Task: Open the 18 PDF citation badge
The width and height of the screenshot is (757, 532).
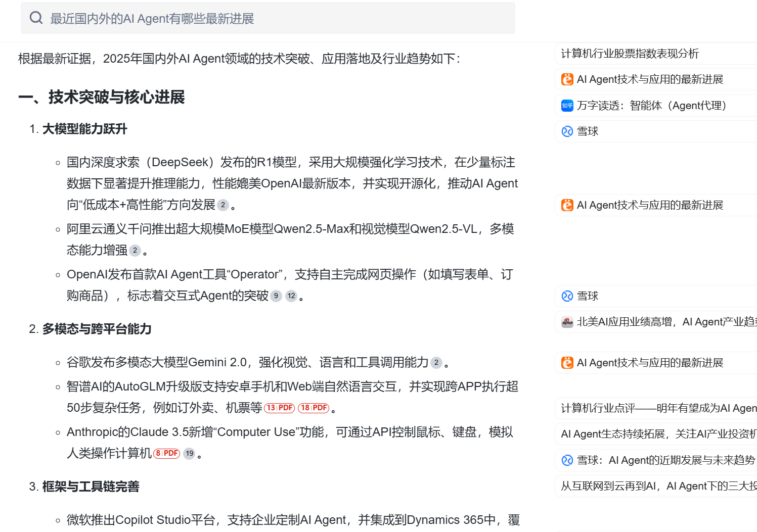Action: (x=314, y=408)
